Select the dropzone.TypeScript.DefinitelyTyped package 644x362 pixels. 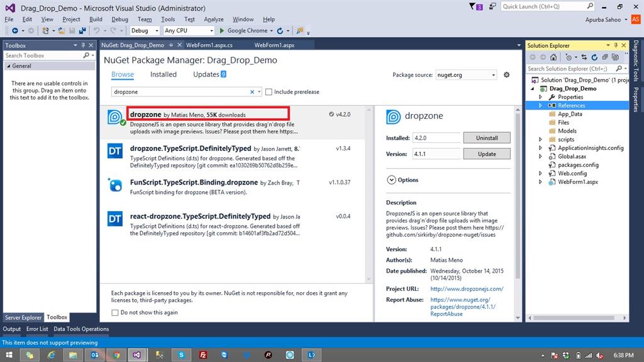[x=232, y=157]
